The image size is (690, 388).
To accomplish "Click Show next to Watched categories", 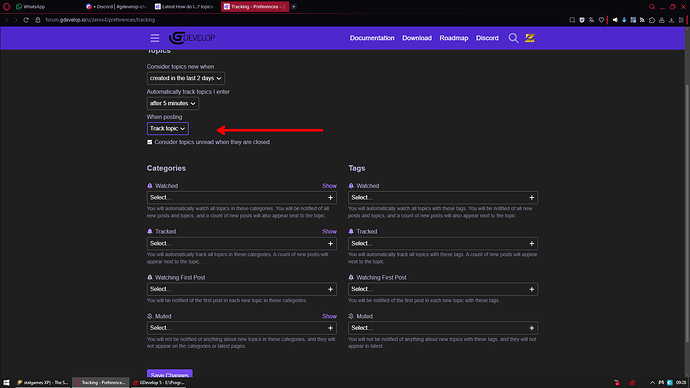I will point(329,186).
